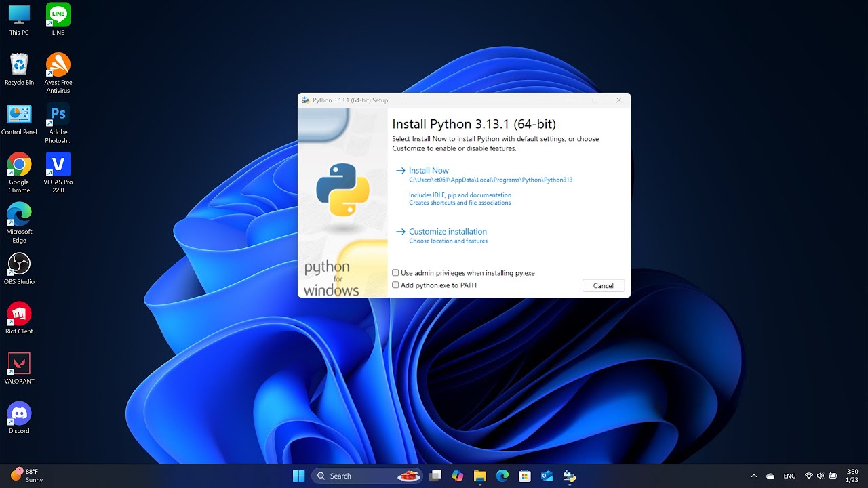Viewport: 868px width, 488px height.
Task: Open the Wi-Fi network tray icon
Action: click(x=808, y=476)
